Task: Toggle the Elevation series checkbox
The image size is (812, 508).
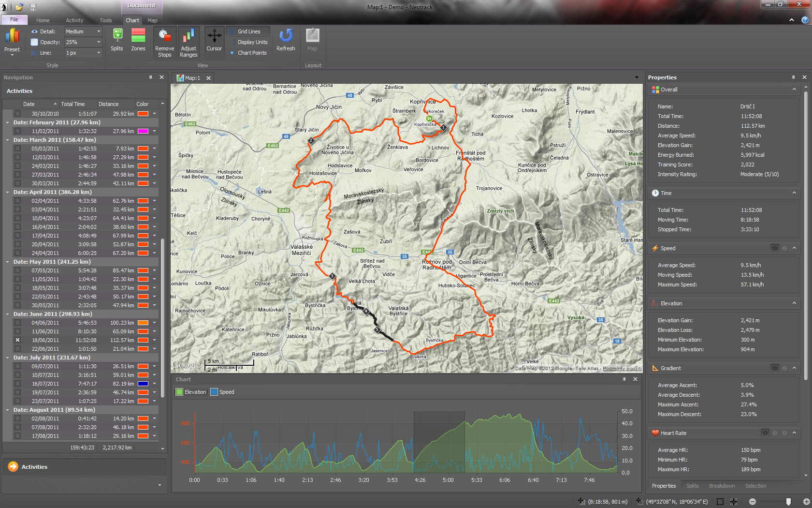Action: tap(179, 392)
